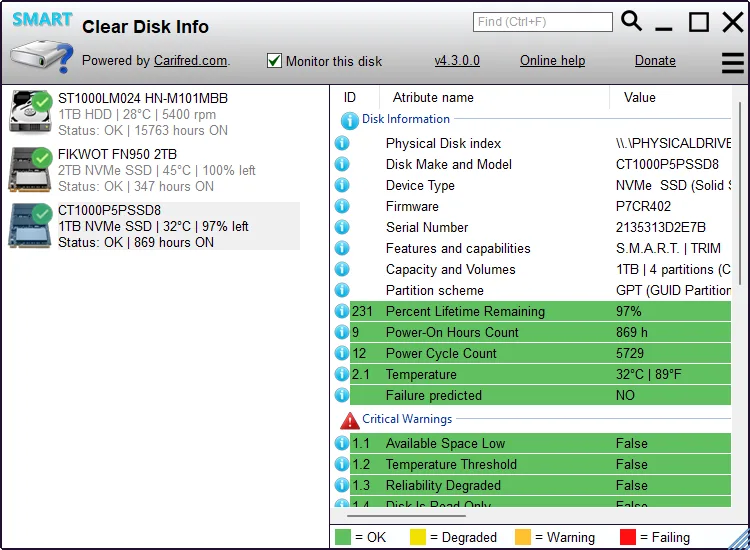Screen dimensions: 750x550
Task: Open the Carifred.com link
Action: 190,61
